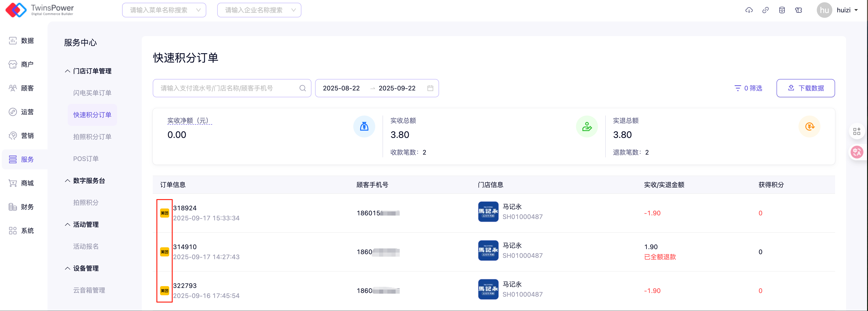This screenshot has width=868, height=311.
Task: Select 拍照积分订单 in the service menu
Action: pos(92,137)
